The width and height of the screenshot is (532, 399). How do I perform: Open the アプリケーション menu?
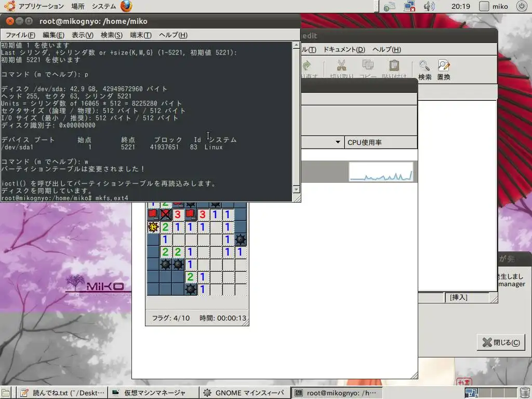tap(41, 6)
